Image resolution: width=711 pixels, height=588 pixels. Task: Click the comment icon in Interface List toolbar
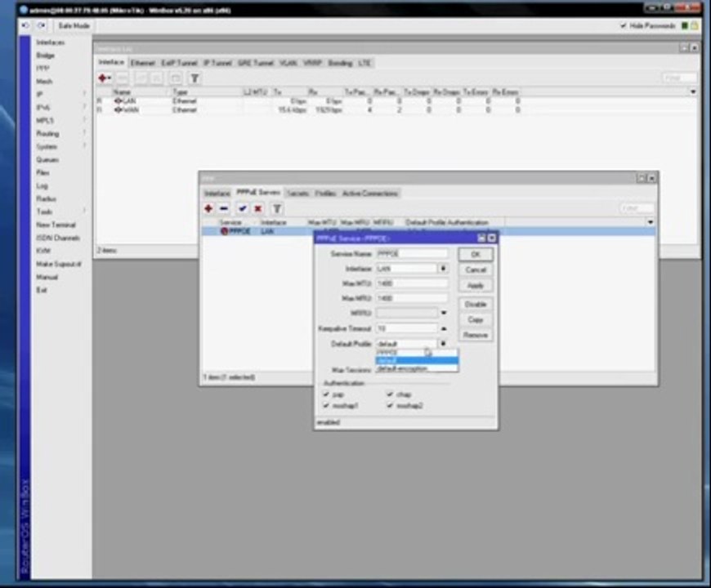(175, 78)
